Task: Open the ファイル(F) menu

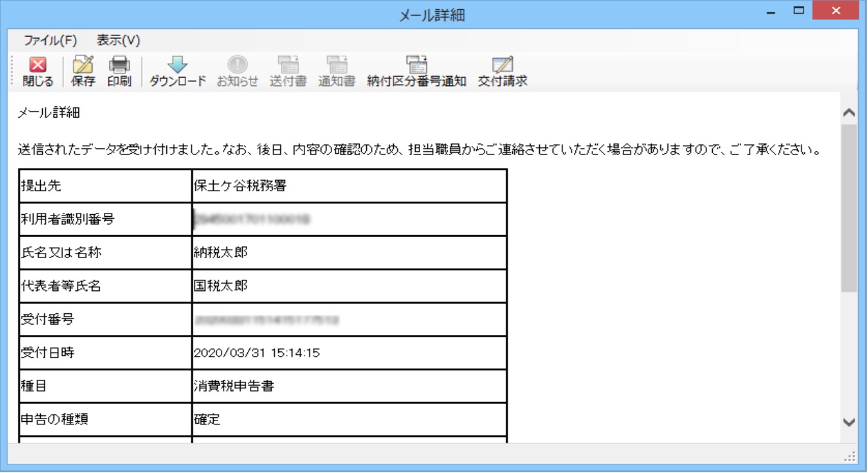Action: [51, 40]
